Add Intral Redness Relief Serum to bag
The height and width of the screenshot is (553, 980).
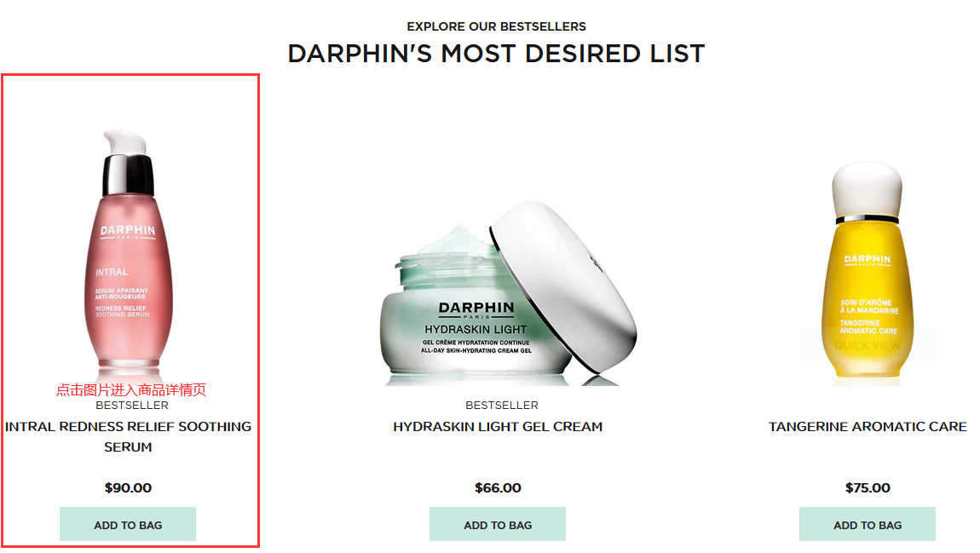point(128,524)
